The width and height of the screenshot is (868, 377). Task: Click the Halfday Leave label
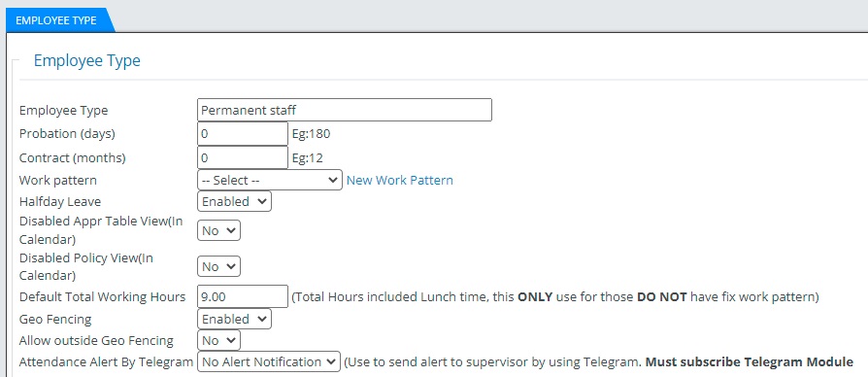[x=60, y=201]
